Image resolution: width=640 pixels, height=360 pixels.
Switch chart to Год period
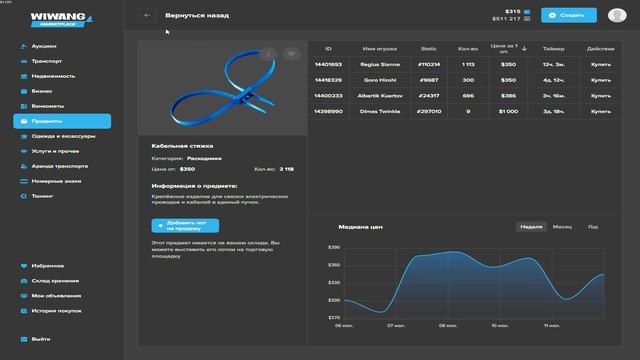pyautogui.click(x=593, y=227)
